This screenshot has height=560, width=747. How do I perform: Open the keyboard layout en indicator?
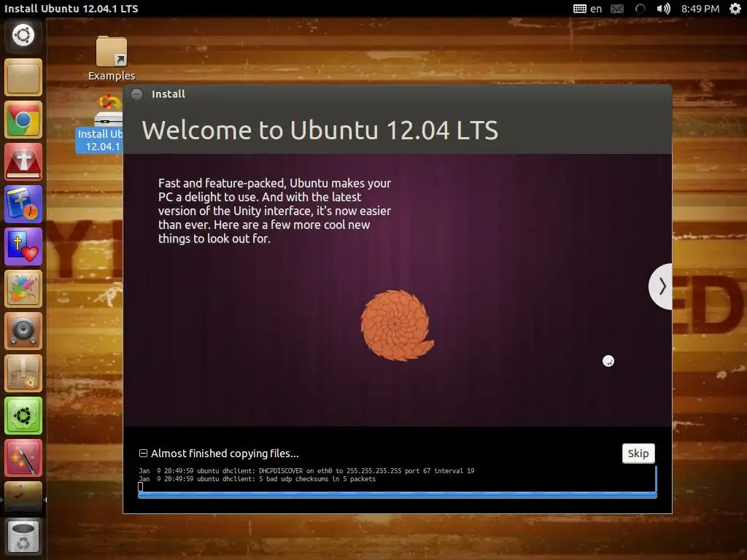587,9
